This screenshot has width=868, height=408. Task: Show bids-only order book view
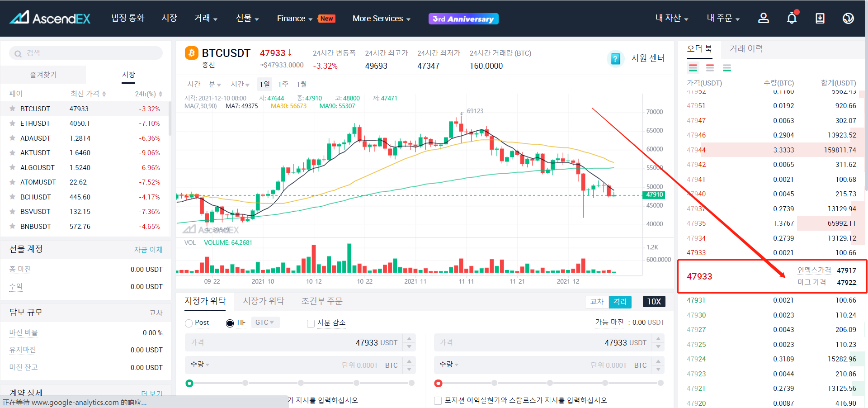727,68
